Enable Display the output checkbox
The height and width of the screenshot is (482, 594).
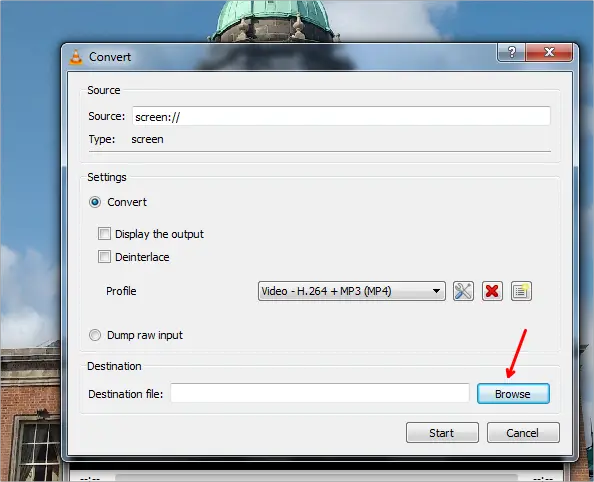tap(104, 234)
